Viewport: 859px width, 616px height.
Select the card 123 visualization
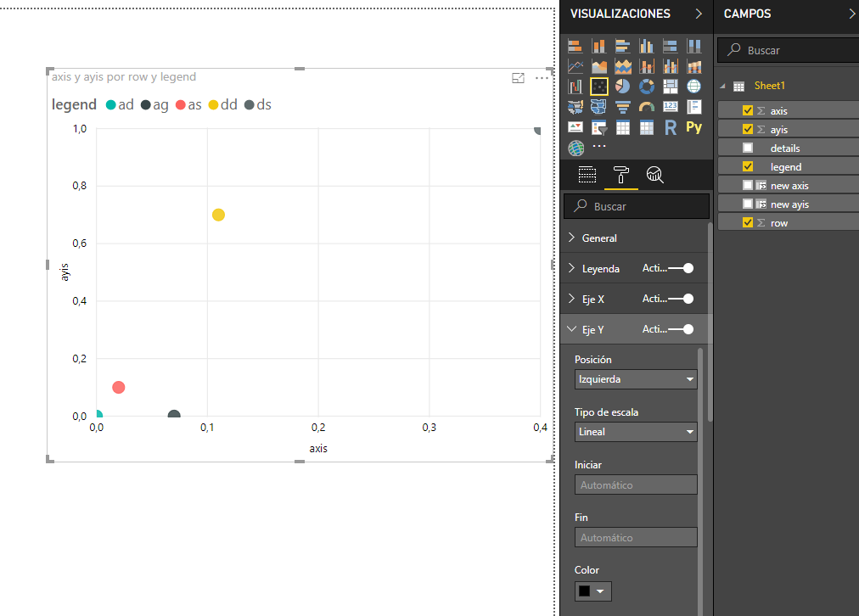(x=670, y=107)
